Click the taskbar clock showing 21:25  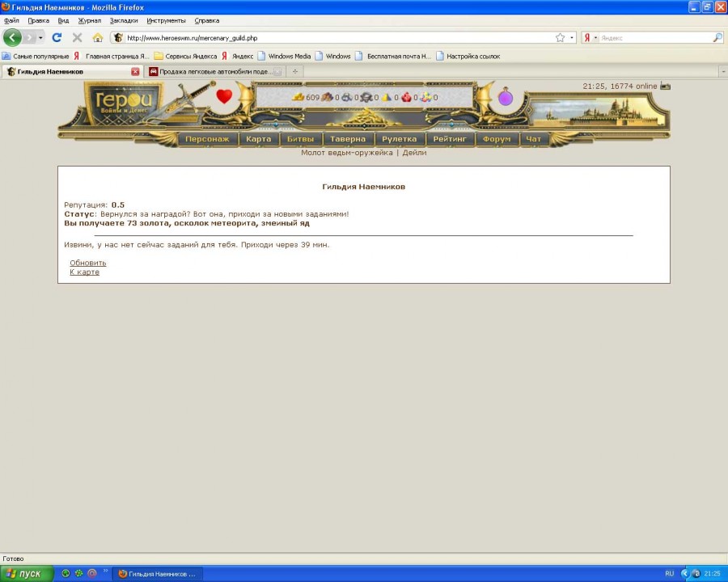click(x=712, y=574)
